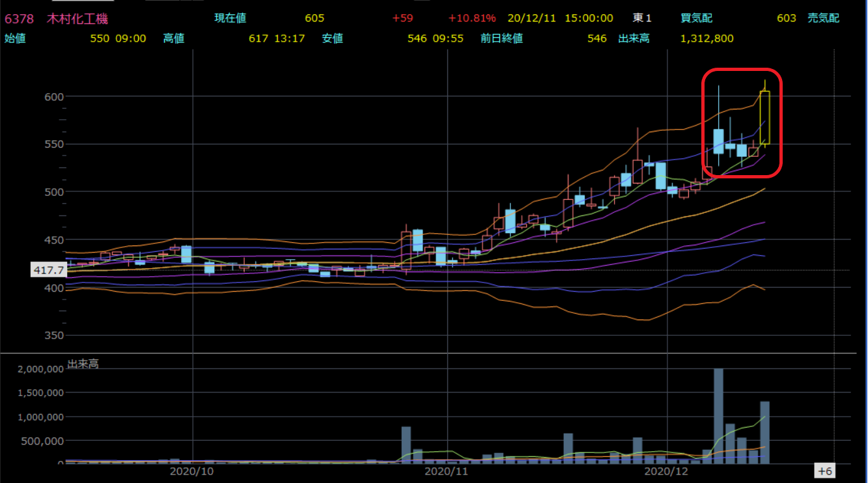Click the header volume figure 1,312,800
Viewport: 868px width, 483px height.
707,38
